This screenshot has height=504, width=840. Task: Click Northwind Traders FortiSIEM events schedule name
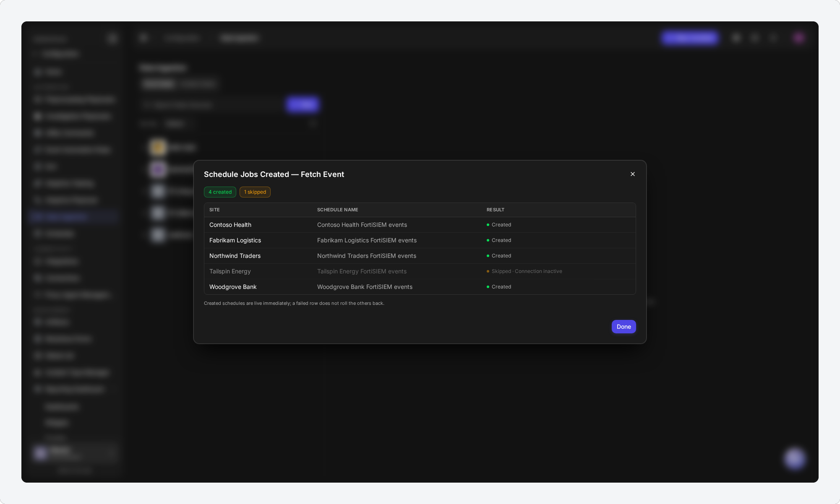[367, 256]
